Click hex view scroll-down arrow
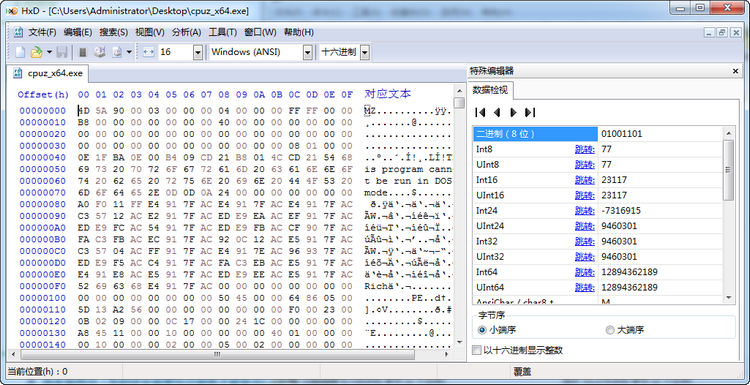 (x=459, y=341)
